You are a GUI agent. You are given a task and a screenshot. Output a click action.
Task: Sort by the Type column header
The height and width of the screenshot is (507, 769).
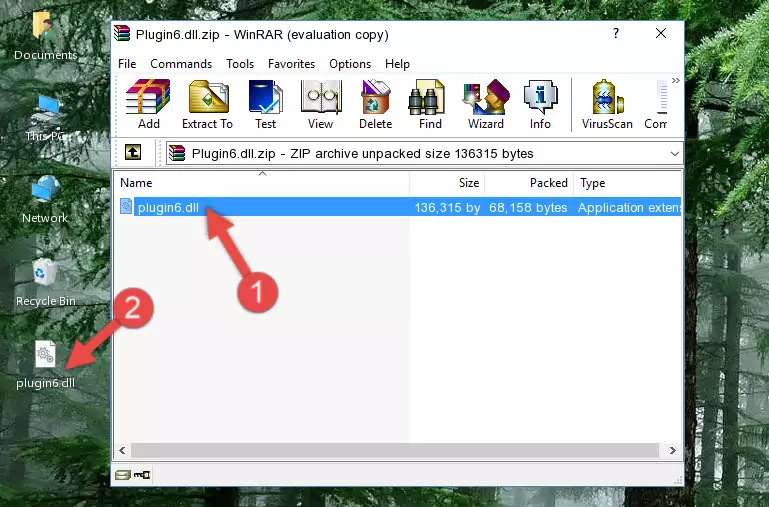pyautogui.click(x=627, y=183)
